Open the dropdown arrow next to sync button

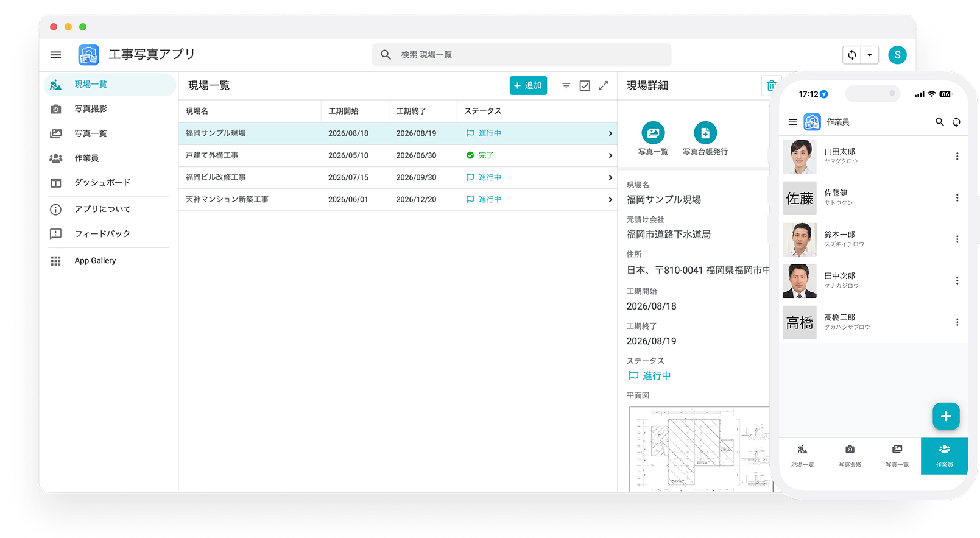pyautogui.click(x=870, y=55)
